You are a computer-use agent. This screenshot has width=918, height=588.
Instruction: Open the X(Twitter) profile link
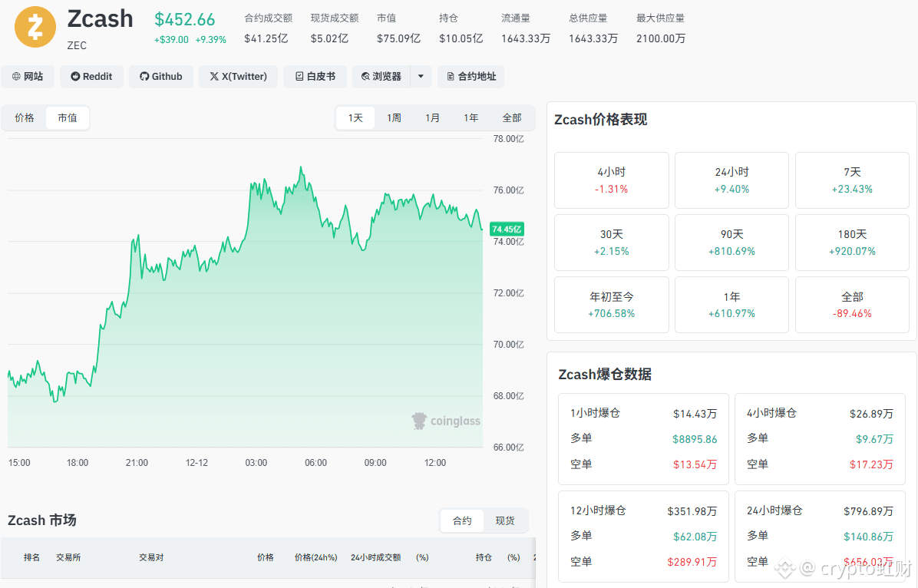[238, 77]
